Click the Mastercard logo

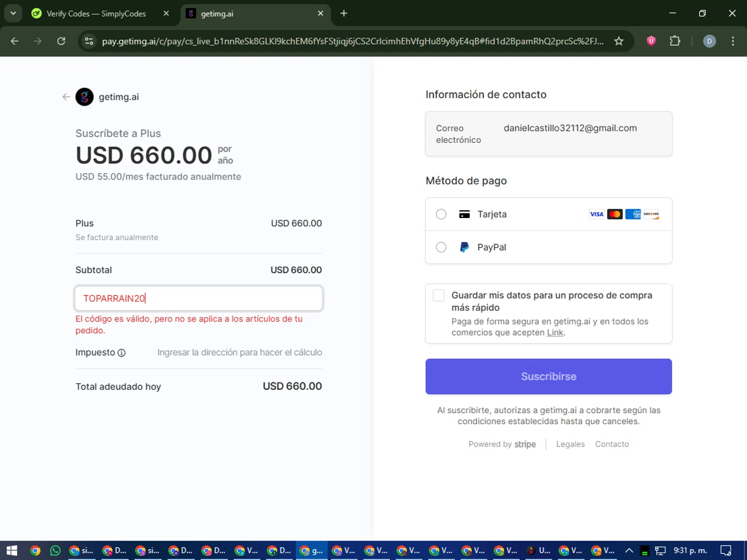615,215
